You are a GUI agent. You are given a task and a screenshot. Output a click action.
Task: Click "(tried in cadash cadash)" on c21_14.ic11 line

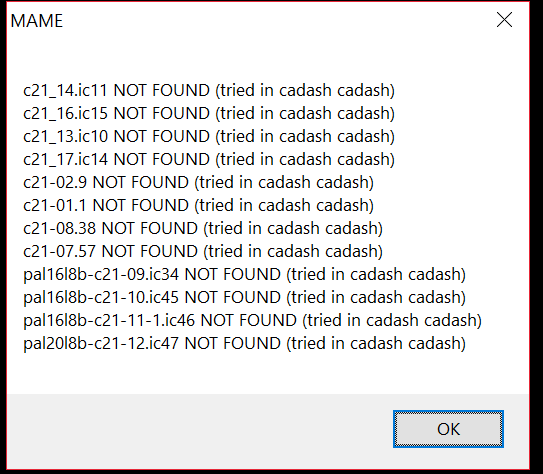point(305,90)
